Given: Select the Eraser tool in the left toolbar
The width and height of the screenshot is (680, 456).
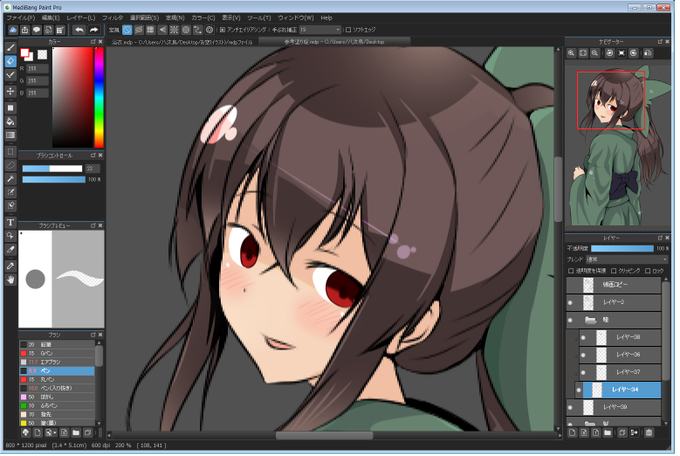Looking at the screenshot, I should click(11, 62).
